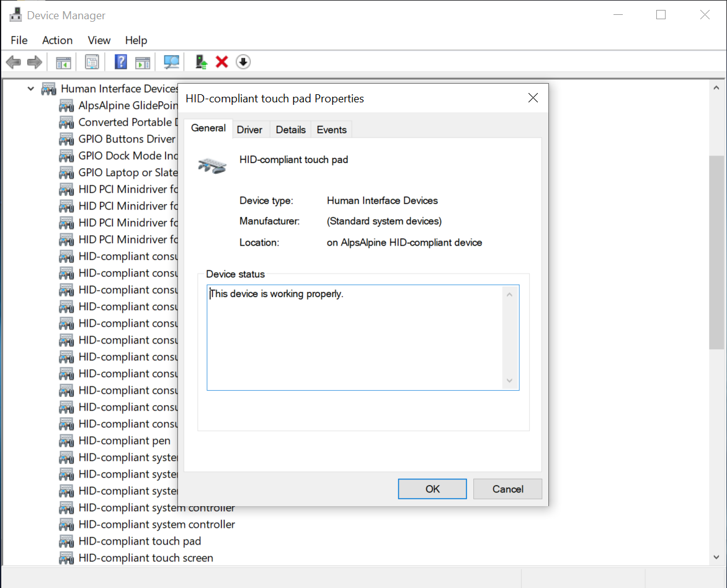Open the Events tab
727x588 pixels.
click(331, 130)
